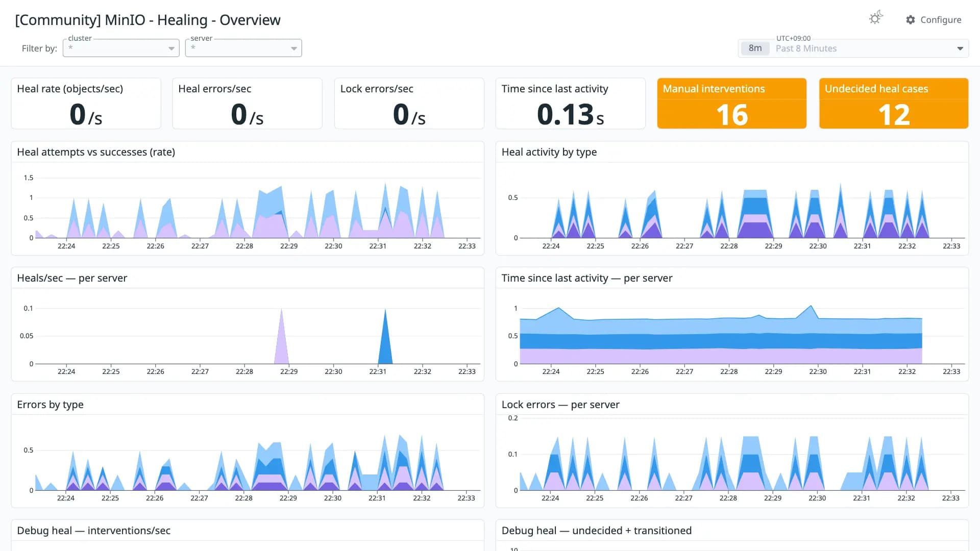Click Debug heal — undecided + transitioned title
980x551 pixels.
[597, 531]
